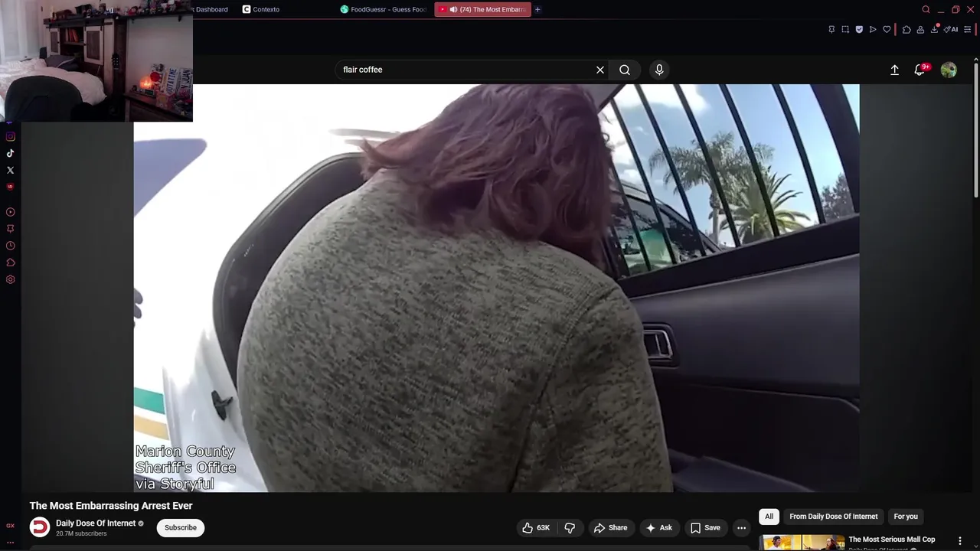Open the downloads icon in the toolbar
This screenshot has width=980, height=551.
(934, 30)
